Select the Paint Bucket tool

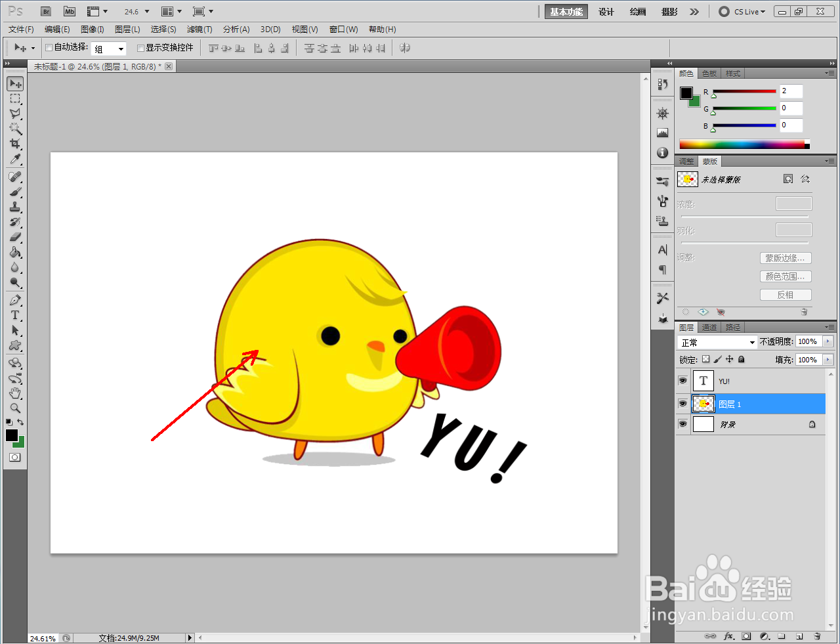tap(15, 252)
